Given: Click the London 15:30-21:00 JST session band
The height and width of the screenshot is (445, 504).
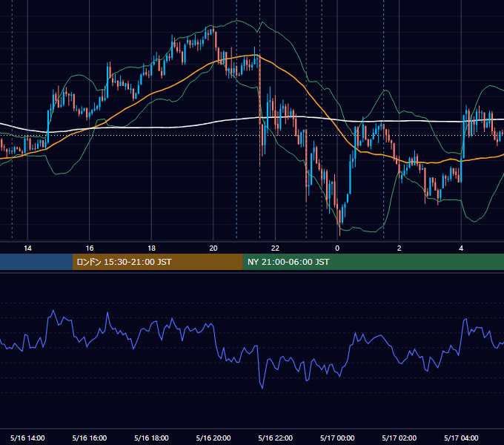Looking at the screenshot, I should coord(157,262).
